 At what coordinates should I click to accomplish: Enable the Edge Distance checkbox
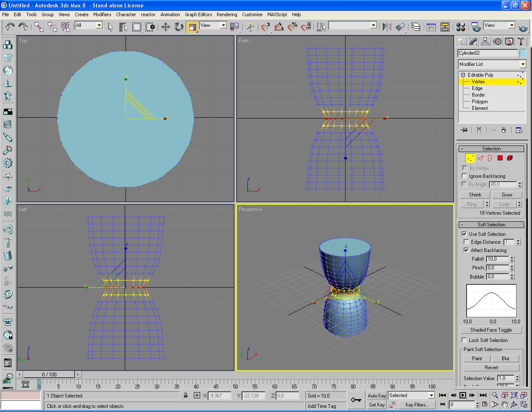point(467,242)
